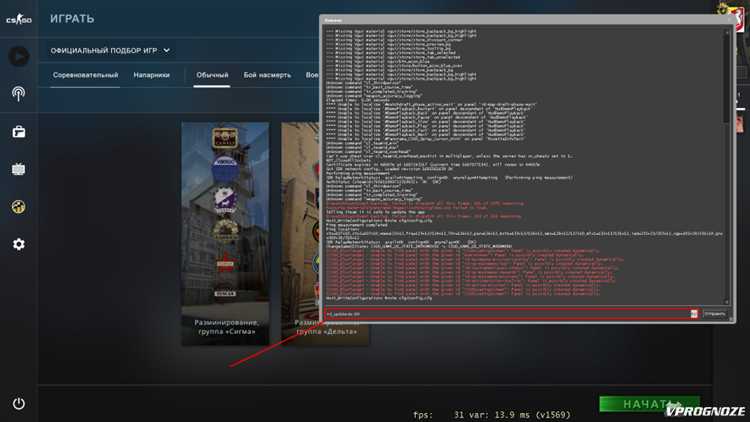This screenshot has width=750, height=422.
Task: Open the Watch broadcast antenna icon
Action: (x=19, y=93)
